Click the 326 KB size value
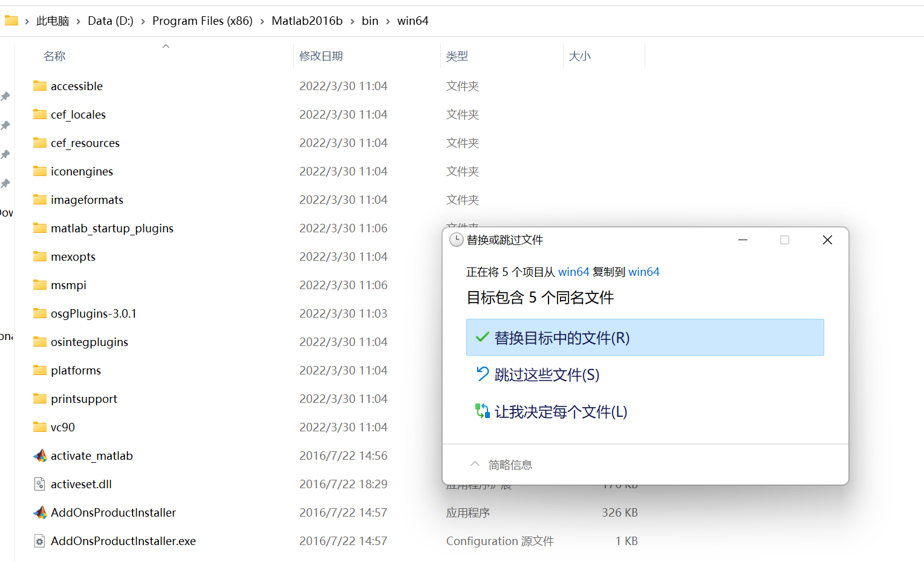924x562 pixels. (x=620, y=512)
